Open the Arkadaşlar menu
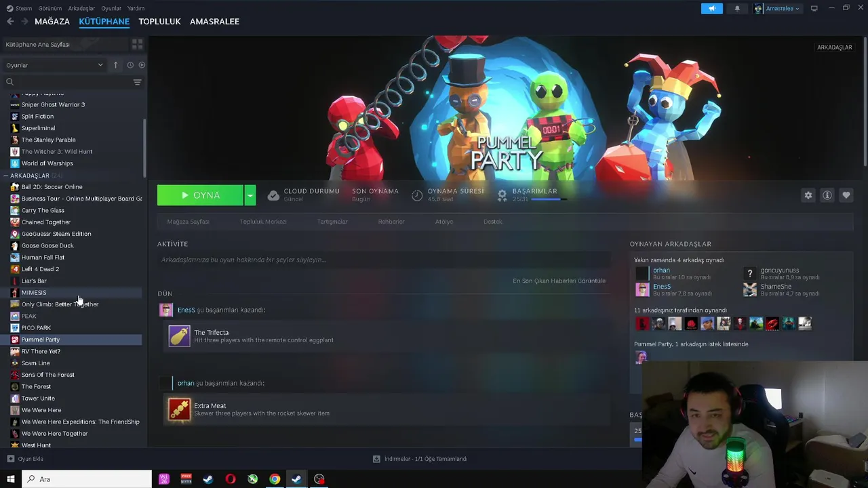Screen dimensions: 868x488 (x=82, y=8)
